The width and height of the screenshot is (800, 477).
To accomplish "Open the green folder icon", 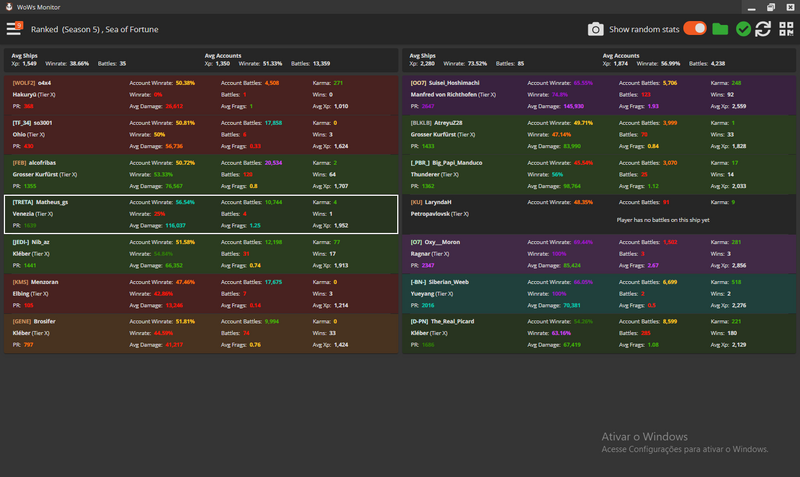I will (x=720, y=29).
